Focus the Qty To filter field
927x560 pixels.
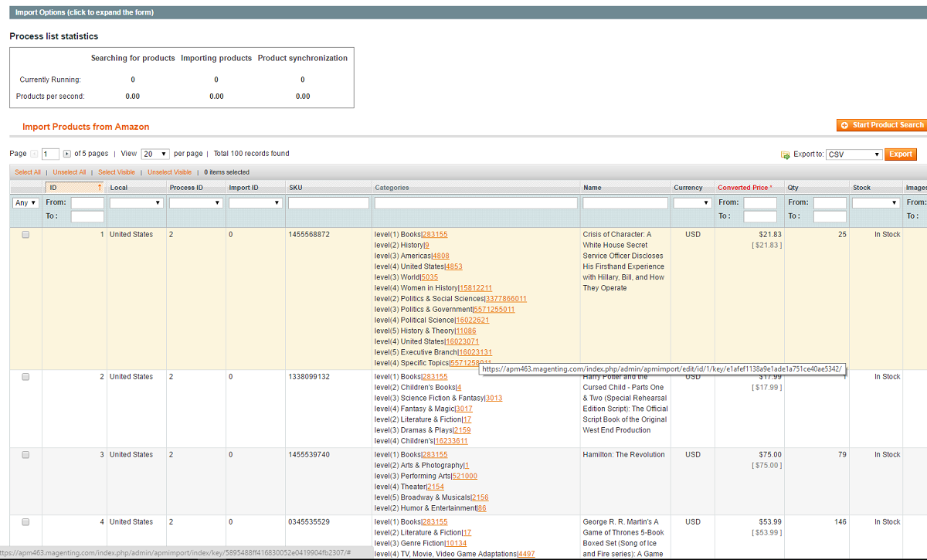830,217
